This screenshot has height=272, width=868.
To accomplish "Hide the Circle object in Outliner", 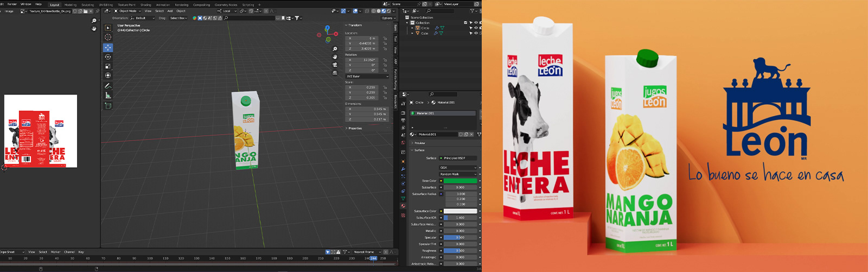I will [x=476, y=28].
